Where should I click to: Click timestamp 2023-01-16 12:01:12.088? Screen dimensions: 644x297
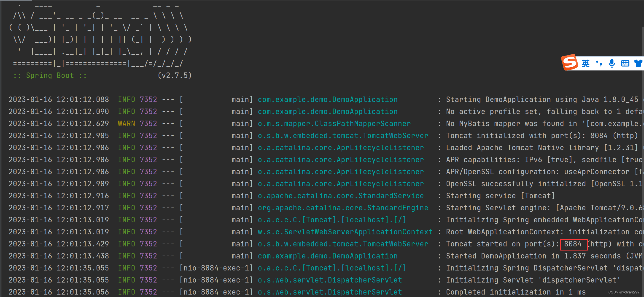coord(59,100)
